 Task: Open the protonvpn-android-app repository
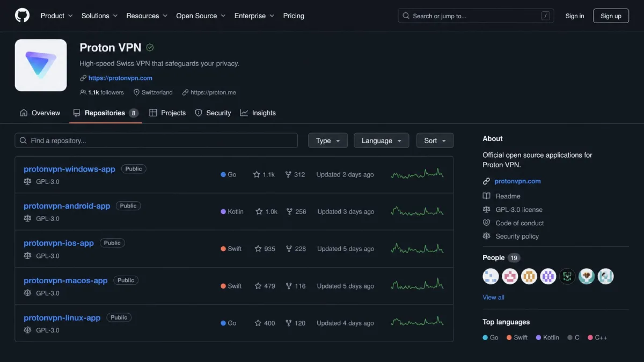pyautogui.click(x=67, y=206)
